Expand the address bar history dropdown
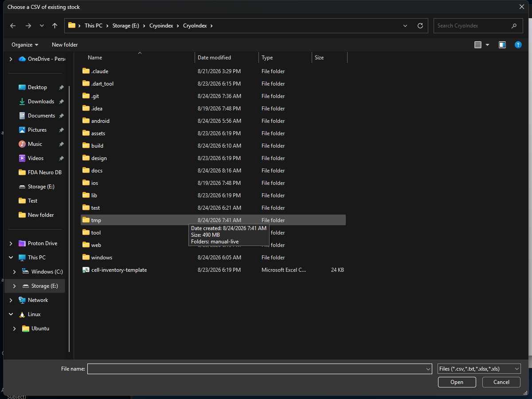 click(x=405, y=26)
